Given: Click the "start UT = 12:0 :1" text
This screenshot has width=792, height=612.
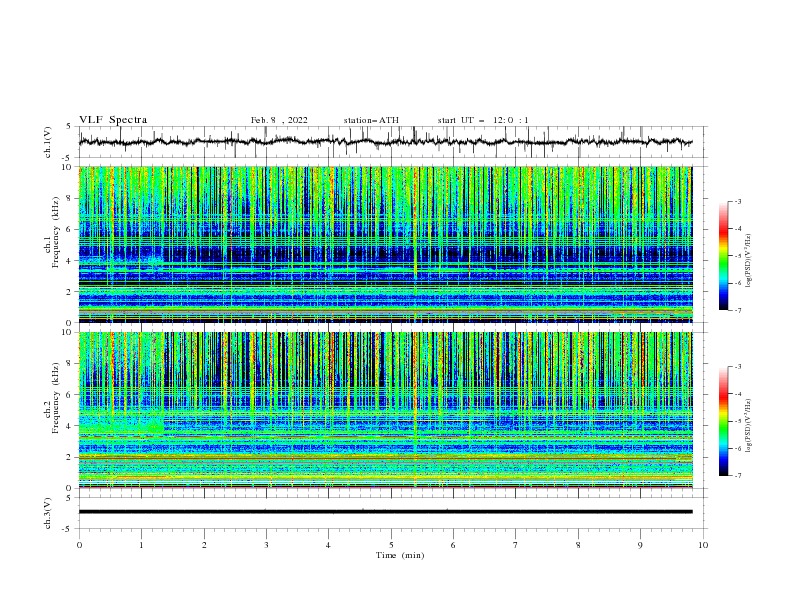Looking at the screenshot, I should tap(483, 120).
